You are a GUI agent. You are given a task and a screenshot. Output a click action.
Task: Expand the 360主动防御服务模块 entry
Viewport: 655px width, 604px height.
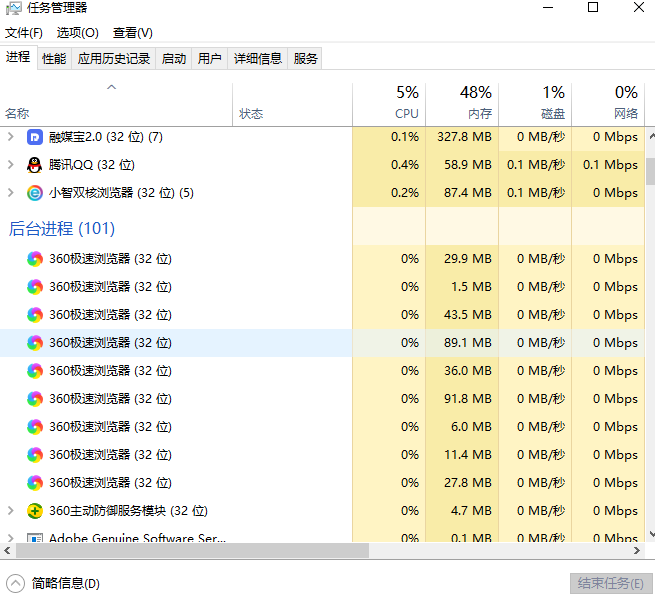pyautogui.click(x=11, y=511)
